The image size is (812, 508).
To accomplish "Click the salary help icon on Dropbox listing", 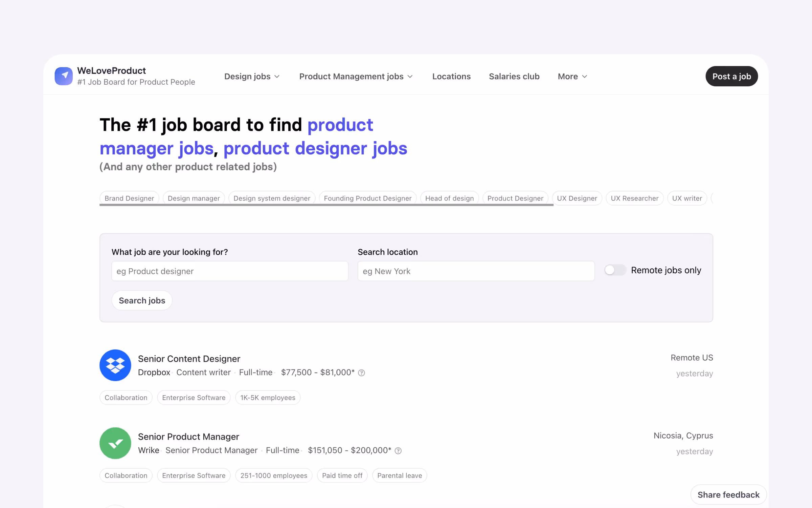I will click(361, 373).
